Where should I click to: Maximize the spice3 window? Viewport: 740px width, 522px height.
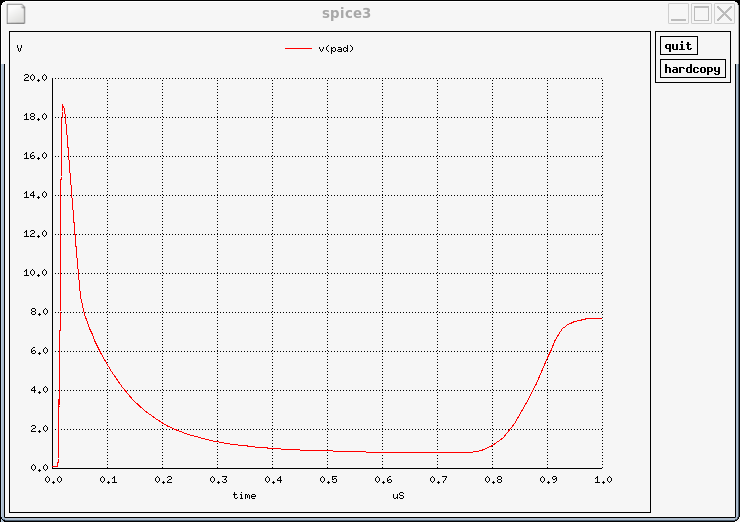pyautogui.click(x=702, y=14)
